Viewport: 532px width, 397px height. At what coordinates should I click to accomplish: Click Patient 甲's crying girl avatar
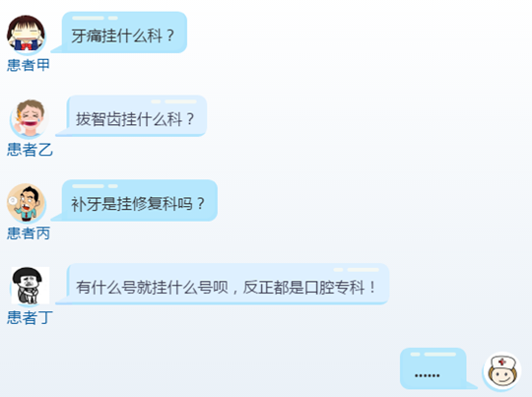(x=27, y=34)
